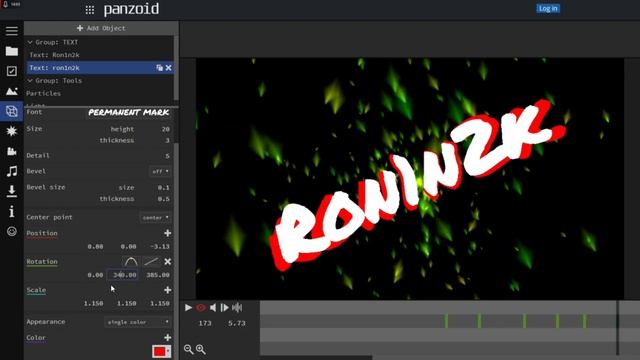The width and height of the screenshot is (640, 360).
Task: Delete the selected Text: ron1n2k object
Action: (x=169, y=68)
